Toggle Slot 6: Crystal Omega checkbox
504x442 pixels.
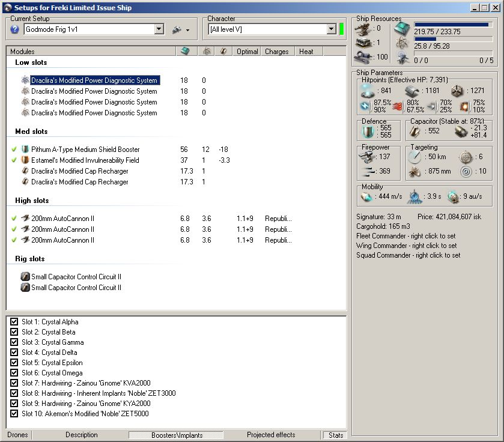click(x=14, y=373)
